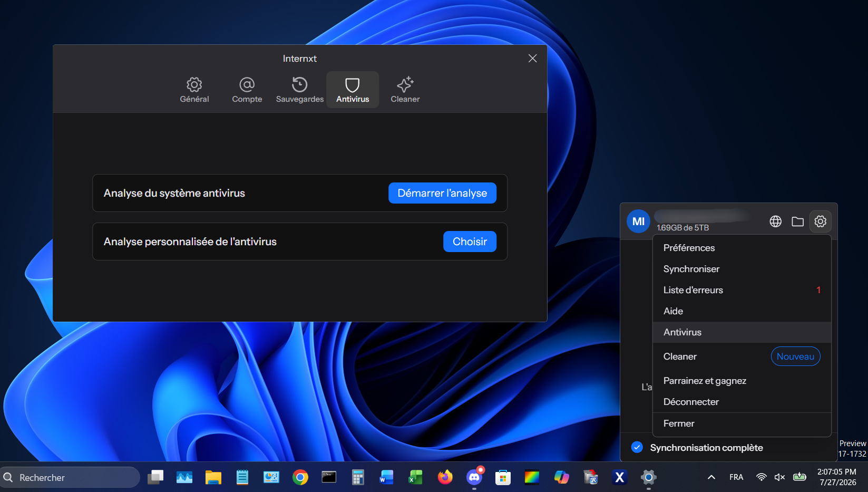
Task: Click the muted volume tray icon
Action: click(x=780, y=477)
